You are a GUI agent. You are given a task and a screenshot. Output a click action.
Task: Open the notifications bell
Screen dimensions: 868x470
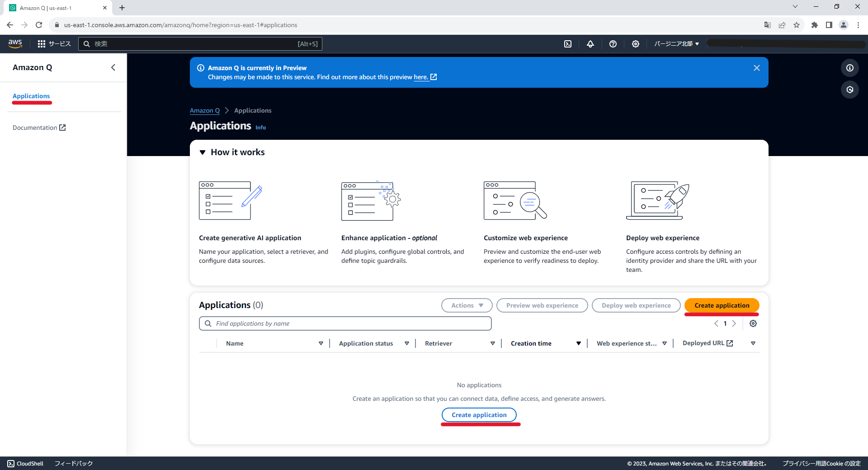click(x=590, y=43)
